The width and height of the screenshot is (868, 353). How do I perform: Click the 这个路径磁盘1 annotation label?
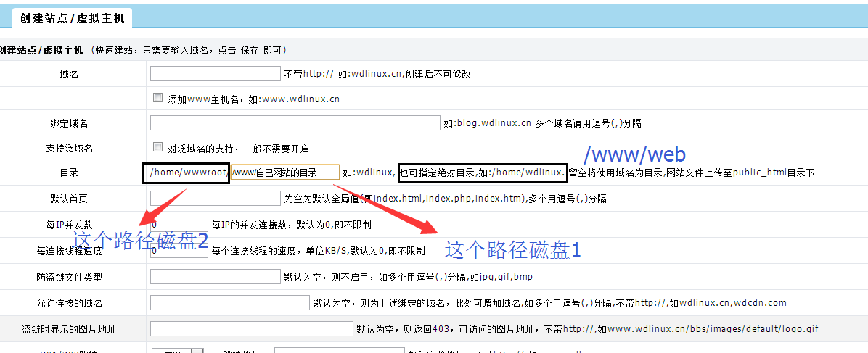point(512,250)
